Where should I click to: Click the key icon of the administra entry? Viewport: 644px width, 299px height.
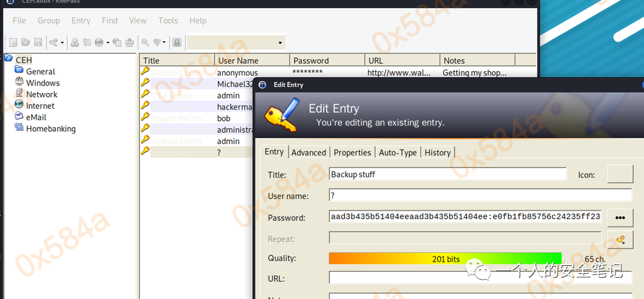[145, 129]
